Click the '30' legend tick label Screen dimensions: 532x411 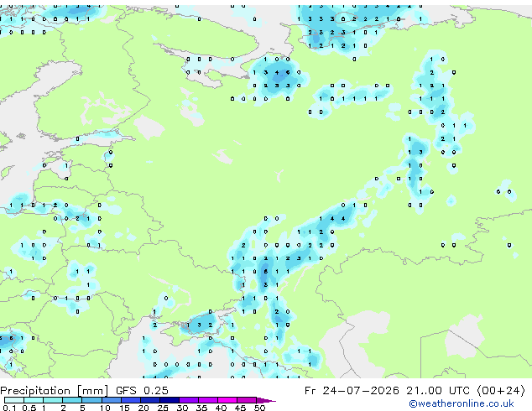[x=183, y=408]
